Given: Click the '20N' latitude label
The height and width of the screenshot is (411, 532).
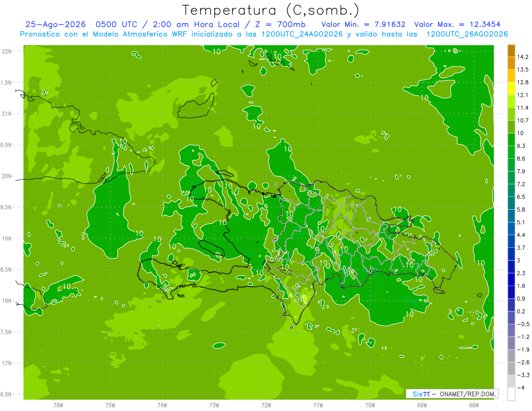Looking at the screenshot, I should (6, 176).
